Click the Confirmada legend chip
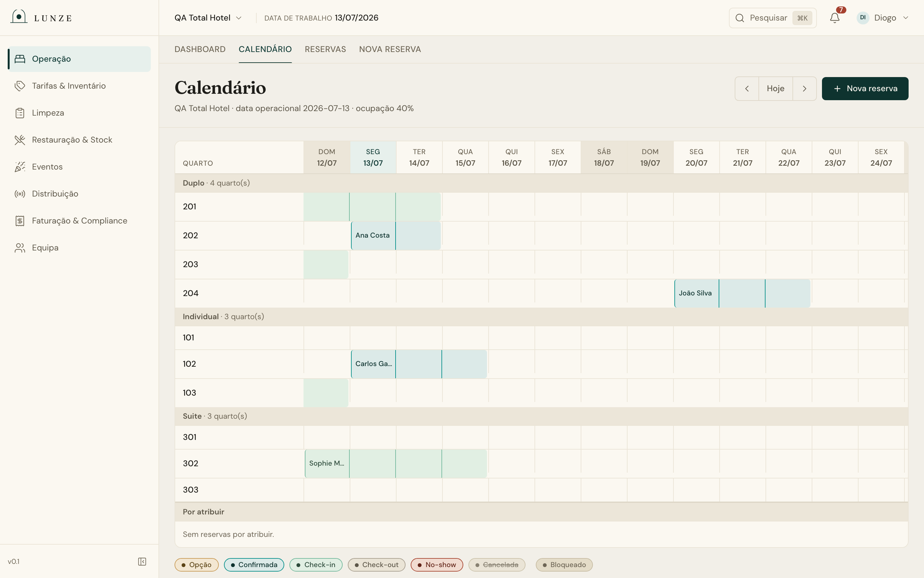The image size is (924, 578). tap(254, 565)
